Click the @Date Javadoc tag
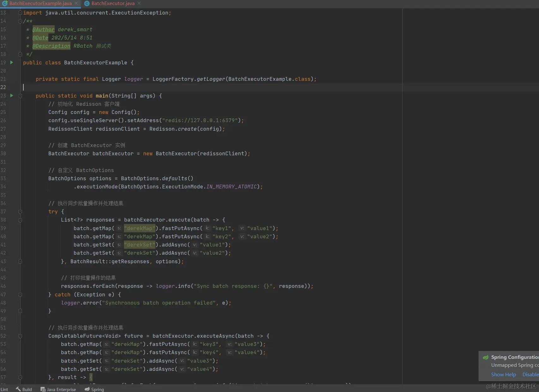 coord(40,38)
